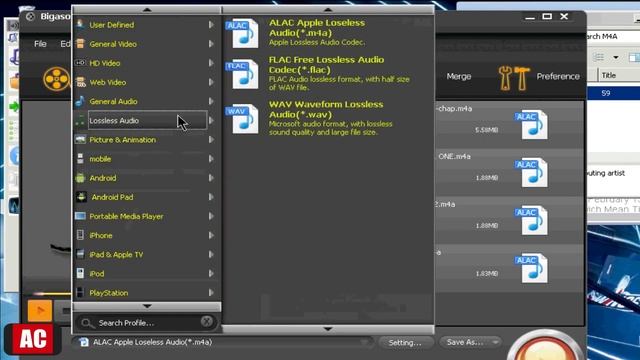The height and width of the screenshot is (360, 640).
Task: Select the FLAC Free Lossless Audio format icon
Action: point(242,74)
